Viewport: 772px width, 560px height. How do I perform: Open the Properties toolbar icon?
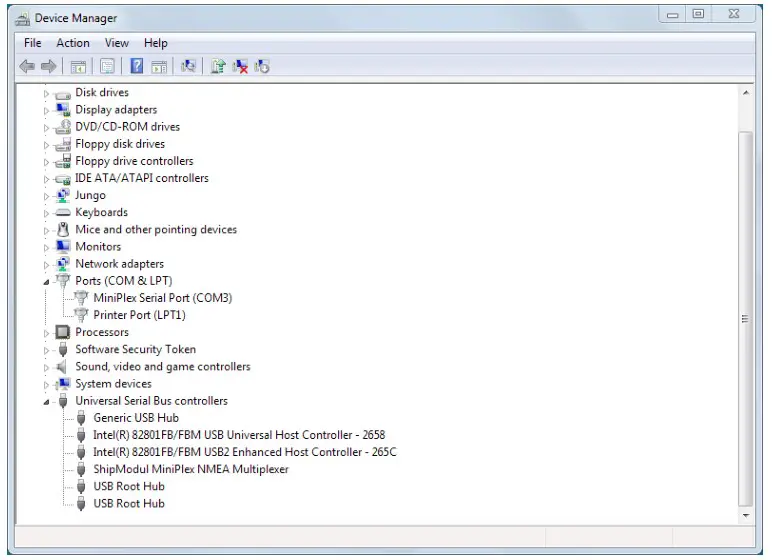point(107,66)
